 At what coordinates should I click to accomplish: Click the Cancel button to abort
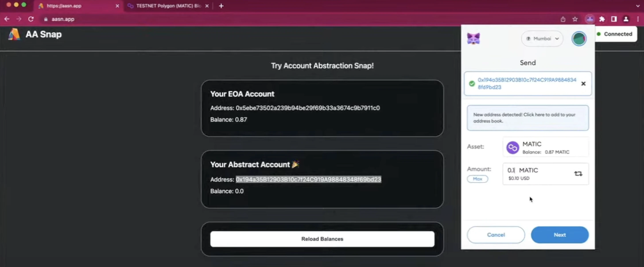(x=496, y=234)
